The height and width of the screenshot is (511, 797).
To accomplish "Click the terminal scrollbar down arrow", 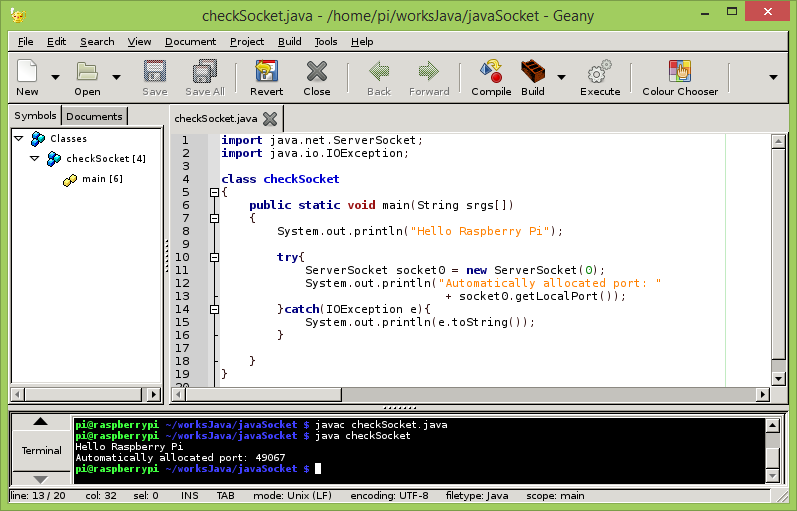I will (772, 476).
